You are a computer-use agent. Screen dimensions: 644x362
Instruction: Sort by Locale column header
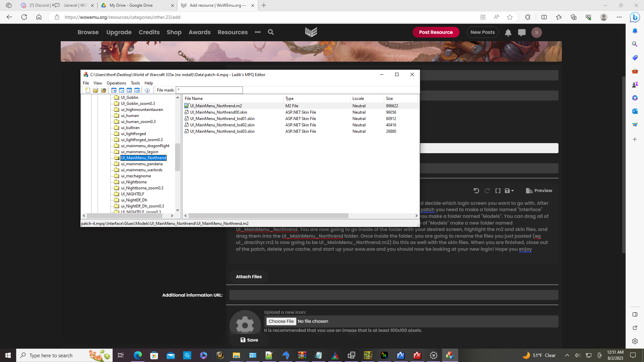click(x=367, y=99)
